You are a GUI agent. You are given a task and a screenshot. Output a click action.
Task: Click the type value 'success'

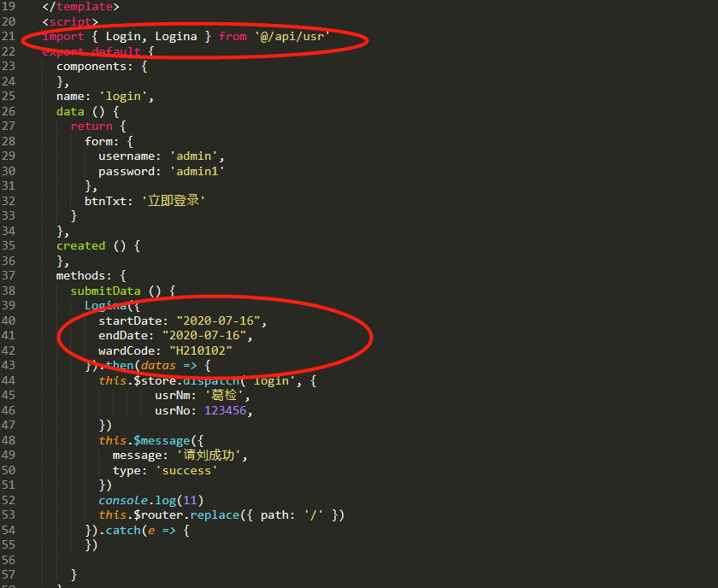[x=187, y=470]
